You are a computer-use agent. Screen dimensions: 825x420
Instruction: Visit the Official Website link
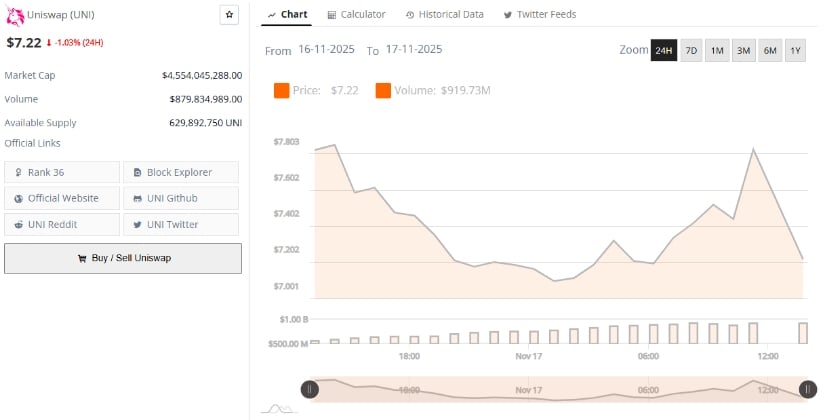pos(62,198)
